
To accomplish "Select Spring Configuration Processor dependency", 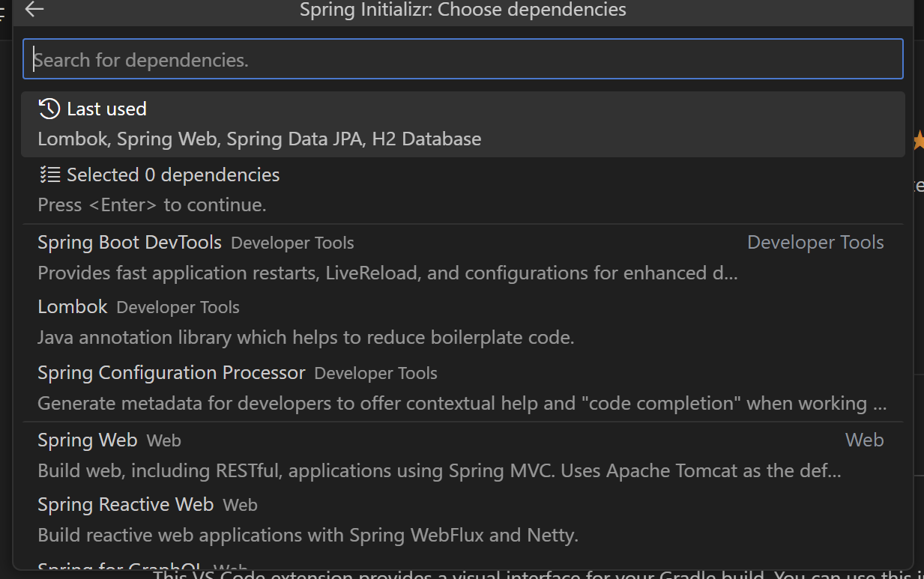I will tap(172, 373).
